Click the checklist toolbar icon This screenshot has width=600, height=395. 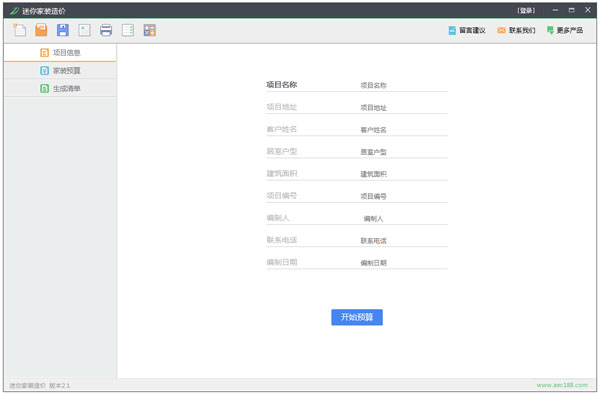(x=128, y=30)
